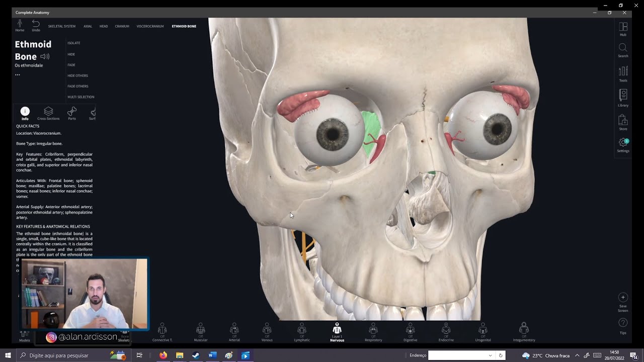Viewport: 644px width, 362px height.
Task: Toggle the Endocrine system layer
Action: (x=446, y=332)
